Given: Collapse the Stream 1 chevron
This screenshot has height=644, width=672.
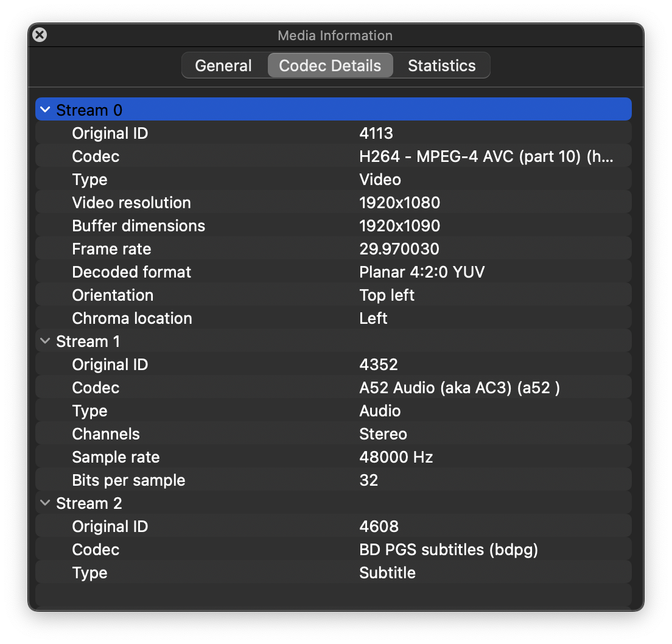Looking at the screenshot, I should (45, 341).
